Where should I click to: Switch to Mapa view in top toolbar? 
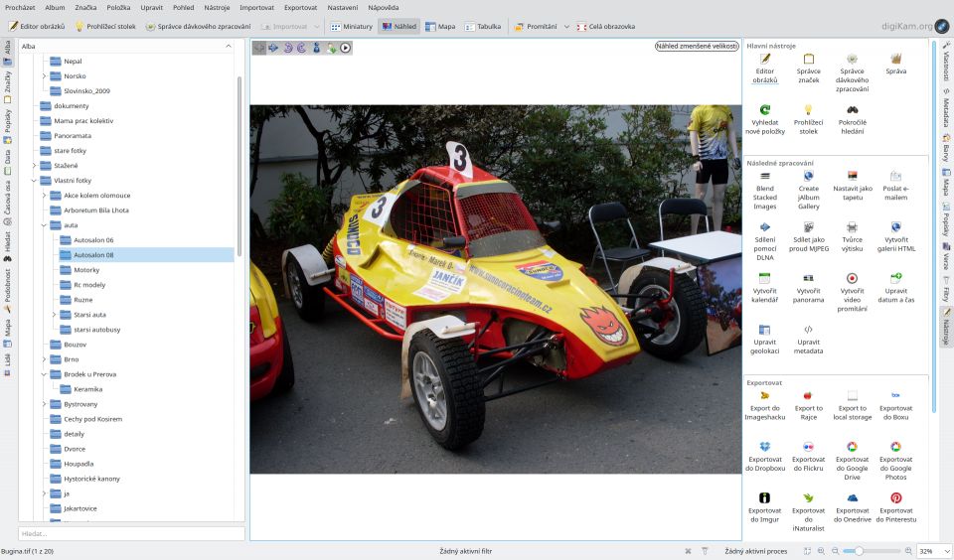(x=440, y=26)
